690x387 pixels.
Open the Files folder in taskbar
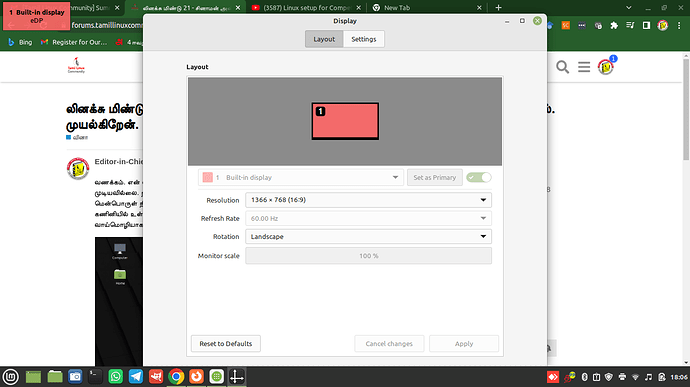(x=55, y=376)
